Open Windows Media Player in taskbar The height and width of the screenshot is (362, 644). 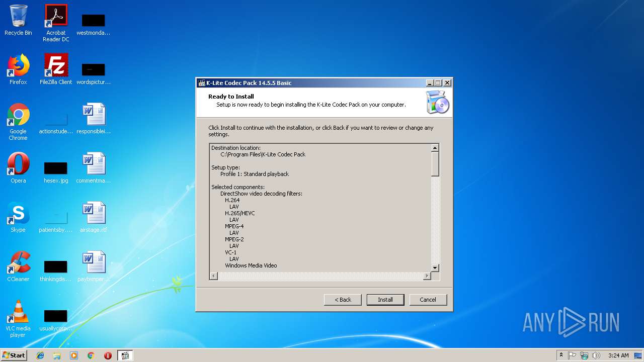[x=74, y=355]
